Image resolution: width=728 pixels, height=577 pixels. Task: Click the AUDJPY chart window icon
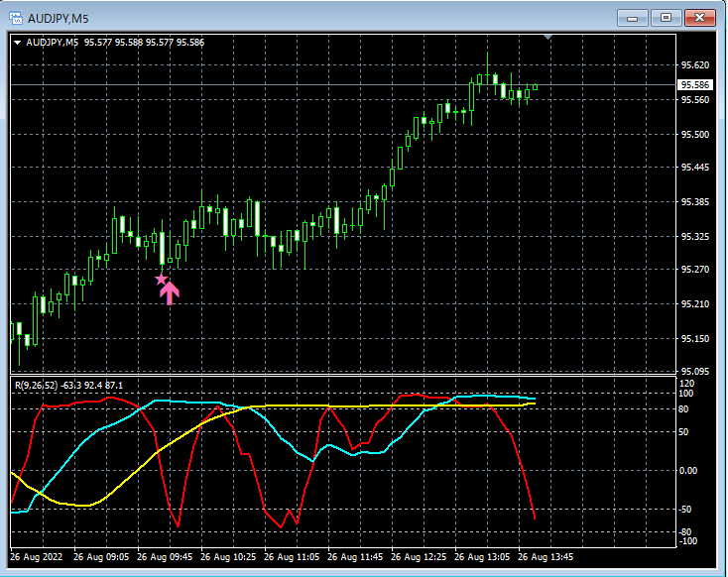(16, 18)
